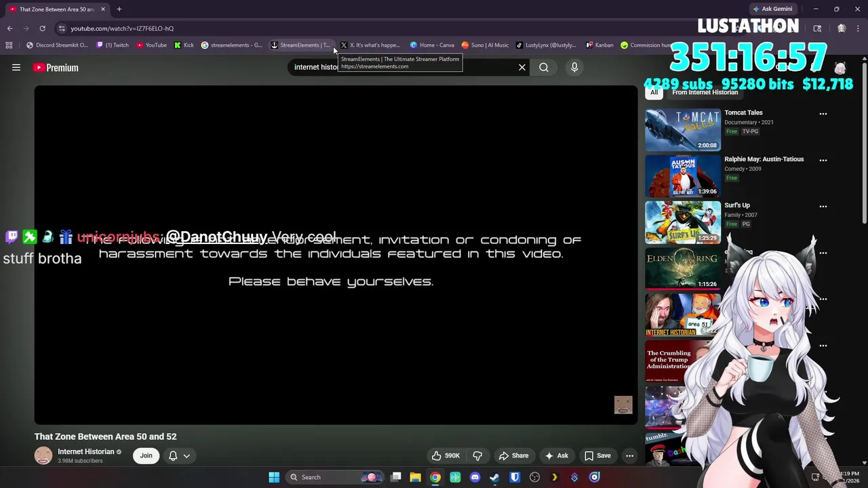This screenshot has height=488, width=868.
Task: Click the magnifier search button
Action: click(544, 67)
